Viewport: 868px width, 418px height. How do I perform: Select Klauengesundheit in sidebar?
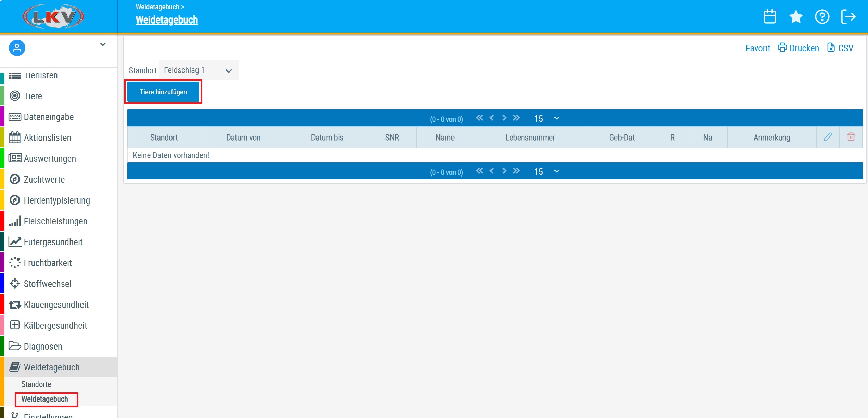tap(56, 304)
